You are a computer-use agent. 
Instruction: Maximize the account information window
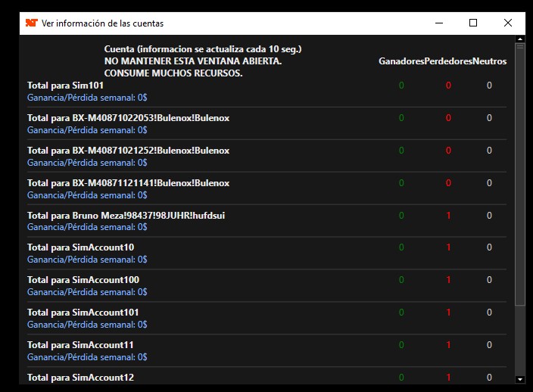click(x=473, y=23)
